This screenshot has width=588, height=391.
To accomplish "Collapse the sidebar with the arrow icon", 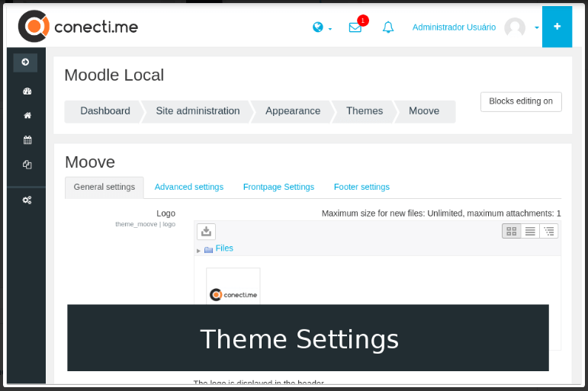I will [25, 62].
